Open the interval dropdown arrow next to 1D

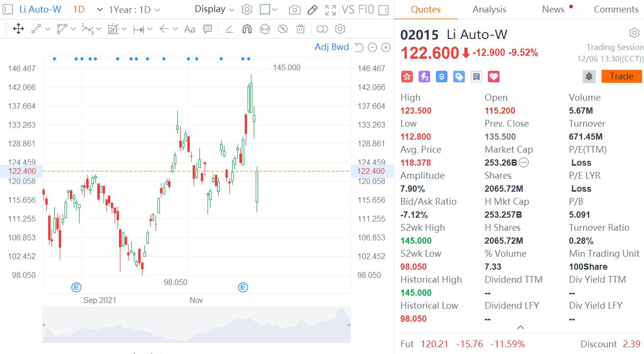coord(99,10)
